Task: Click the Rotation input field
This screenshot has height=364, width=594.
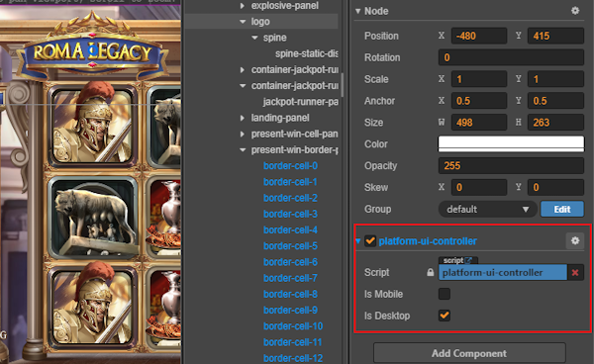Action: coord(511,57)
